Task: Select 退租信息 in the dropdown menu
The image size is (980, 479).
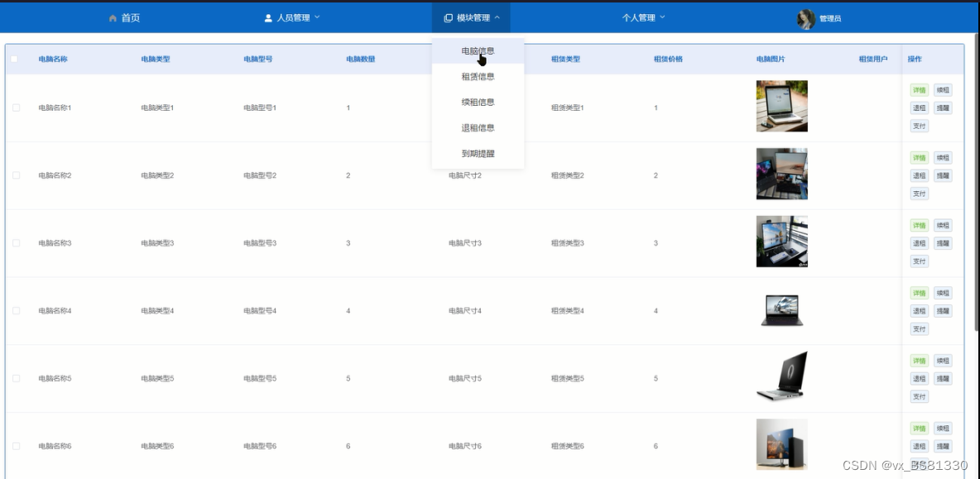Action: (478, 127)
